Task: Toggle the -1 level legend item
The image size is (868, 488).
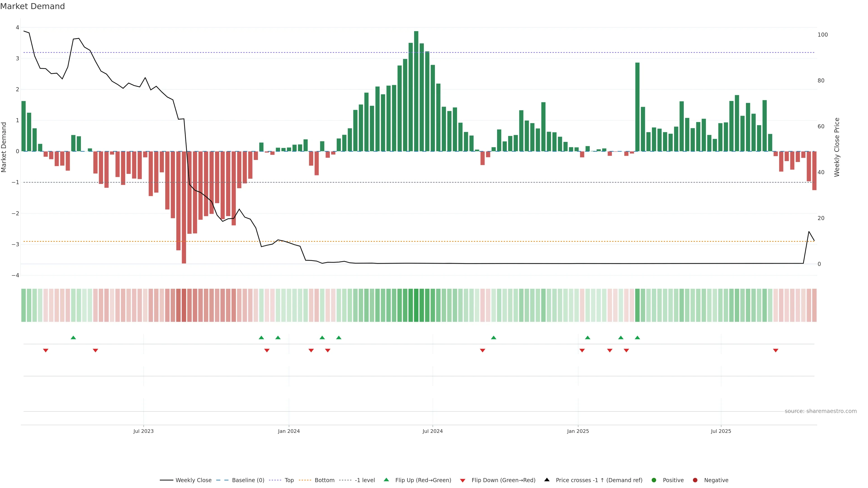Action: pos(365,480)
